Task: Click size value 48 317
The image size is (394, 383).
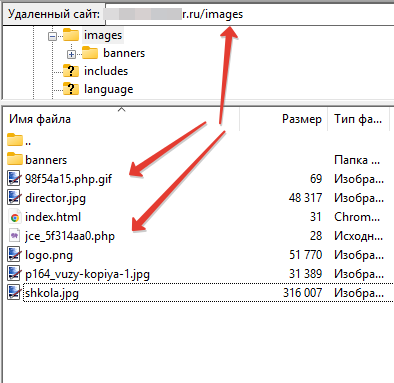Action: [305, 198]
